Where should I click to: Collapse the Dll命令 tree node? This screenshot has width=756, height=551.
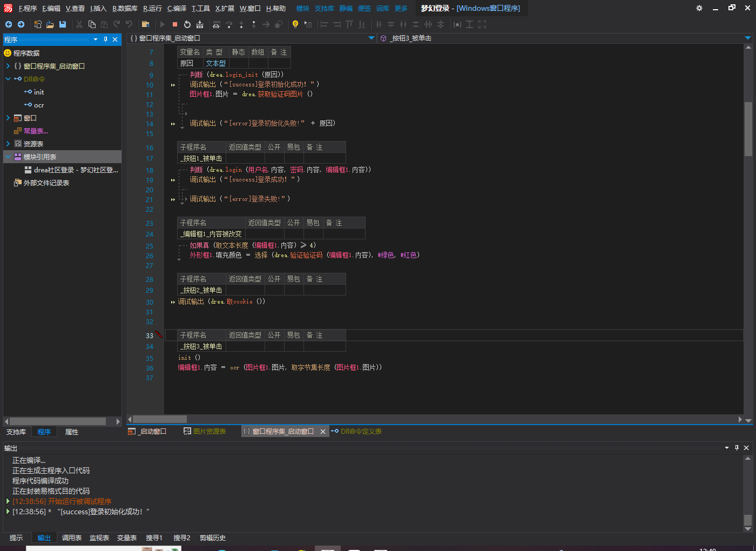[8, 79]
